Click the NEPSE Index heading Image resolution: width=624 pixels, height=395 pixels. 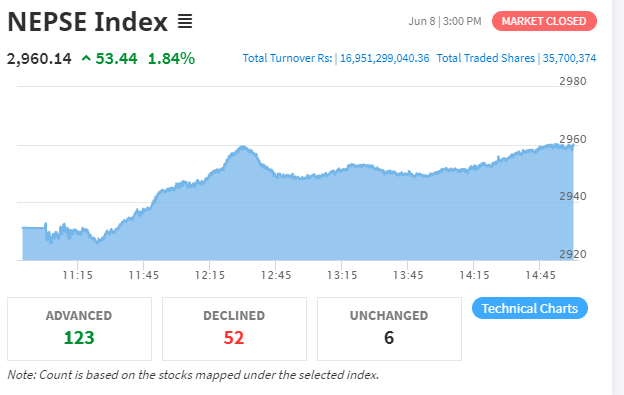point(88,21)
